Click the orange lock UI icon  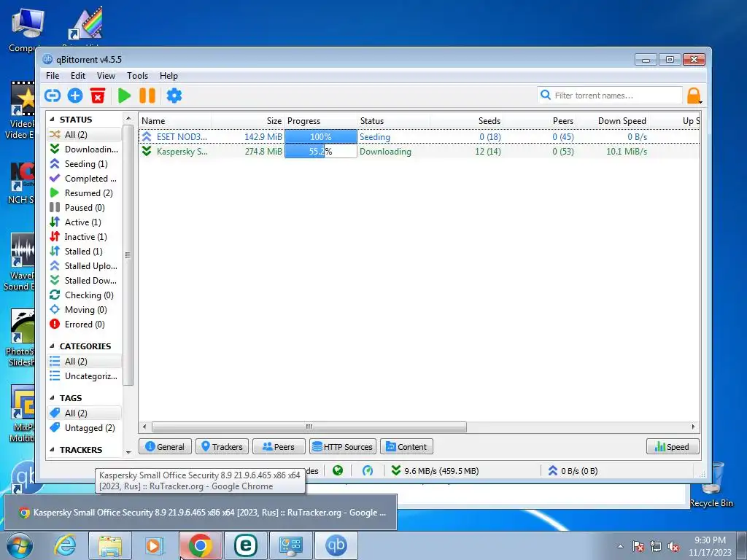click(694, 96)
